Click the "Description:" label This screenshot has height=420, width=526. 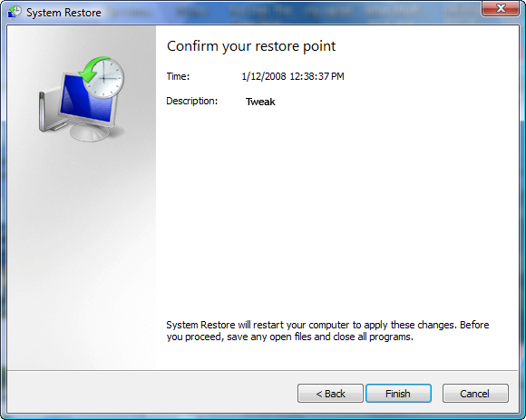click(192, 101)
